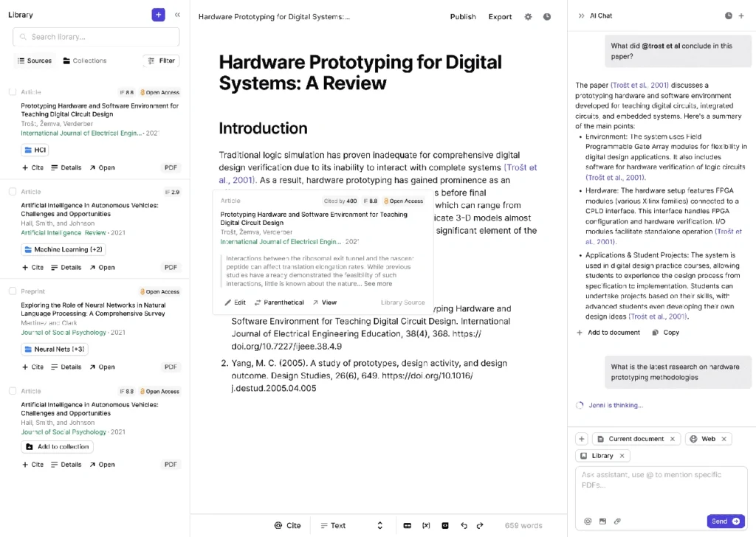This screenshot has width=756, height=537.
Task: Switch to the Collections tab
Action: tap(84, 60)
